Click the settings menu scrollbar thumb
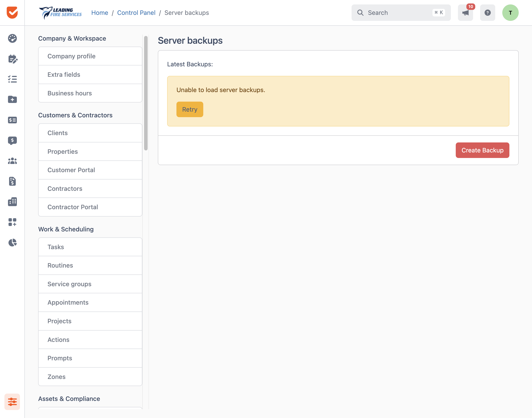This screenshot has width=532, height=418. (146, 93)
